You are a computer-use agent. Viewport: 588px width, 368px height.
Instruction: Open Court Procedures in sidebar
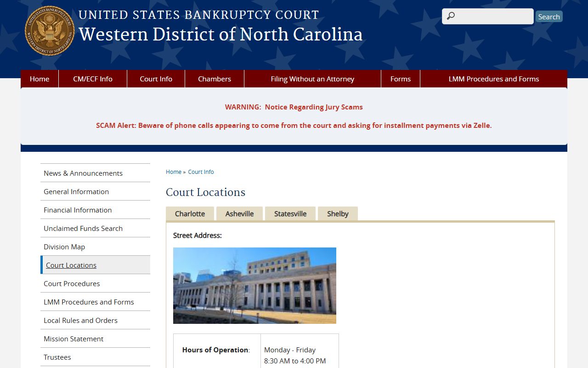tap(95, 283)
